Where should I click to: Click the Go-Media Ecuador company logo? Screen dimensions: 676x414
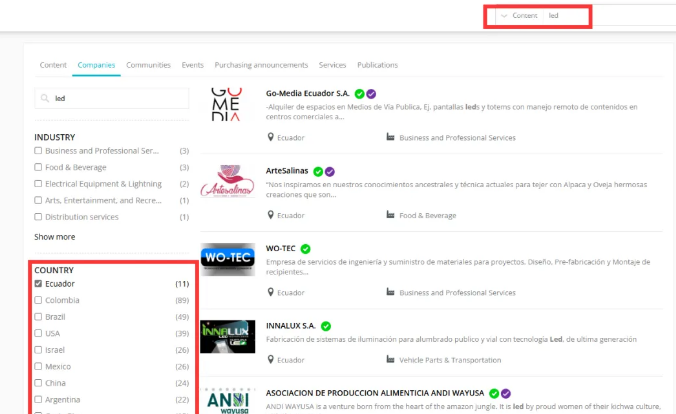coord(226,105)
